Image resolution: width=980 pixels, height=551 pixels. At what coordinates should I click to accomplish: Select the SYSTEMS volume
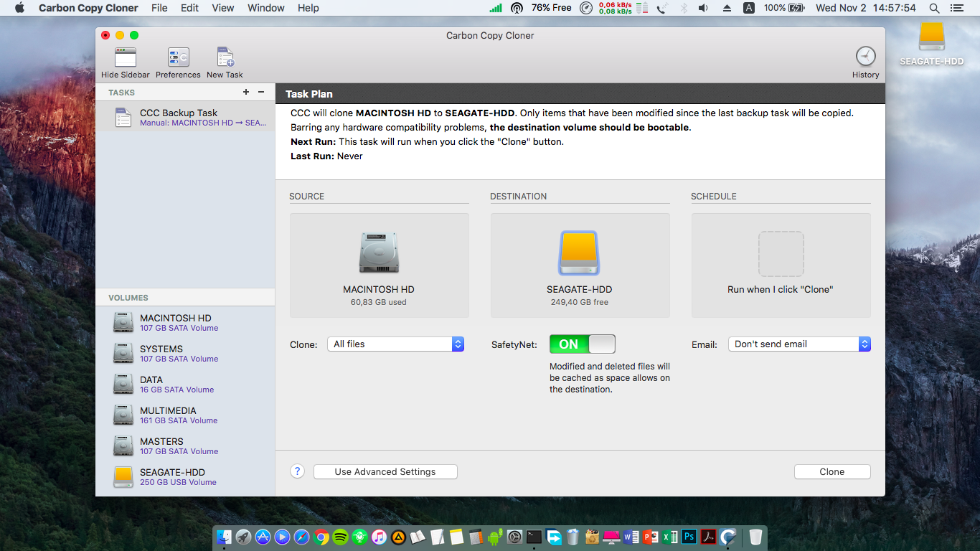(185, 354)
